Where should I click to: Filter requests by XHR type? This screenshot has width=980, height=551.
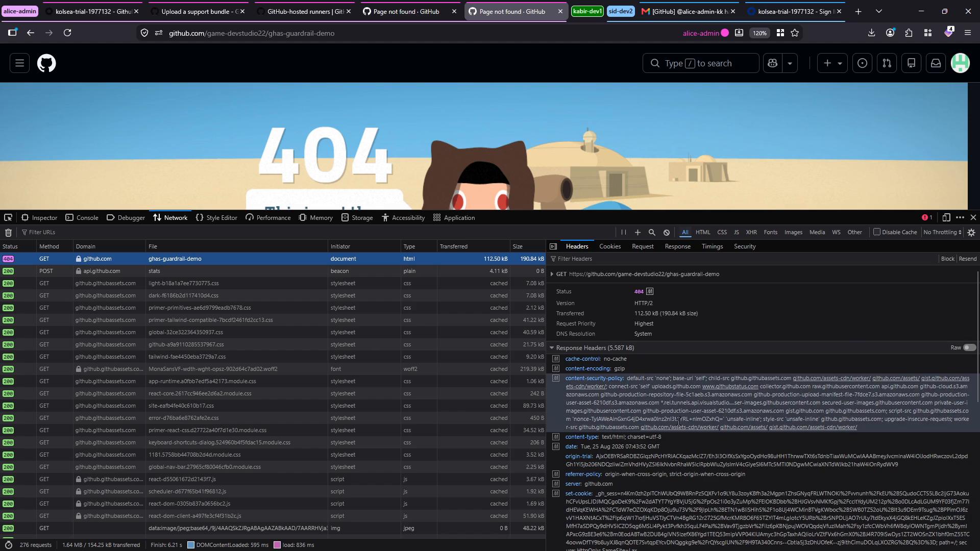point(751,233)
